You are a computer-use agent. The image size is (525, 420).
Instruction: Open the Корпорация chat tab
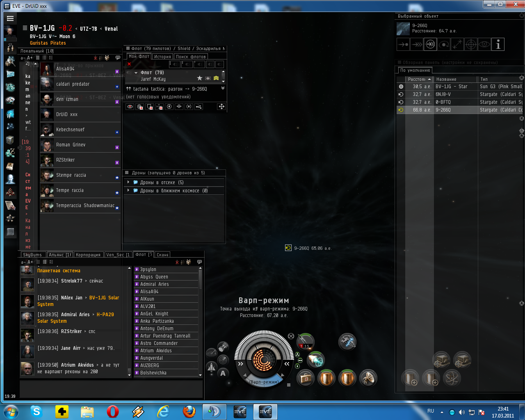(x=88, y=255)
